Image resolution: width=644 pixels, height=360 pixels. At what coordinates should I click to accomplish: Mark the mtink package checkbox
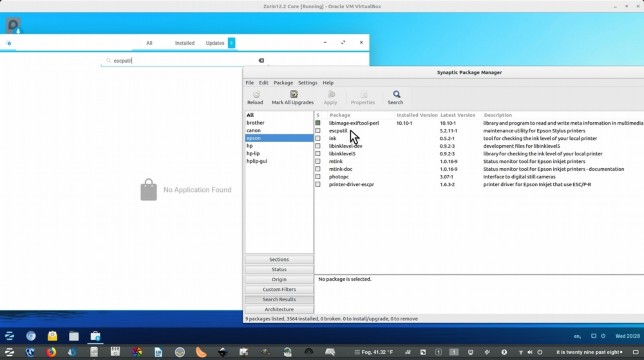point(318,161)
